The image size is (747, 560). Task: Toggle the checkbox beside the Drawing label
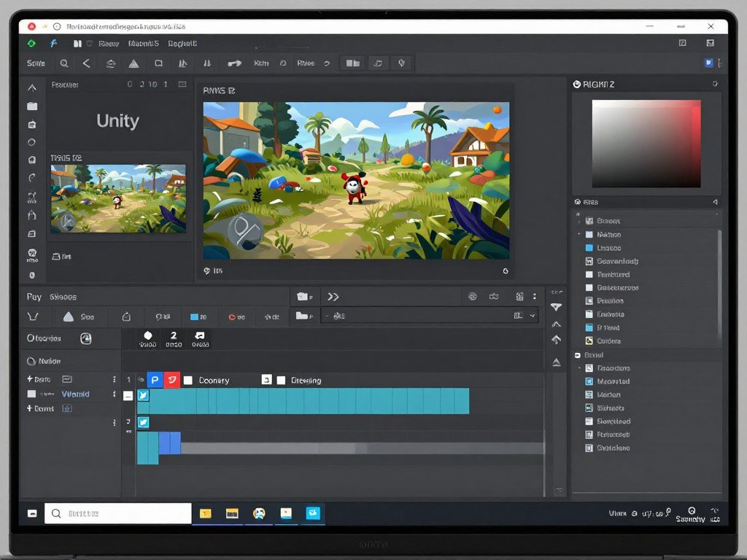[x=282, y=380]
